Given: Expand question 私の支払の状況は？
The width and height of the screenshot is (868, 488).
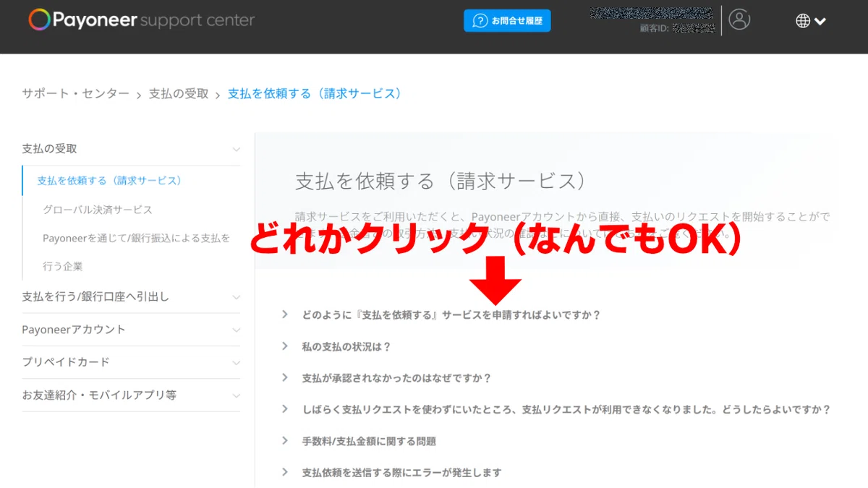Looking at the screenshot, I should [x=336, y=346].
